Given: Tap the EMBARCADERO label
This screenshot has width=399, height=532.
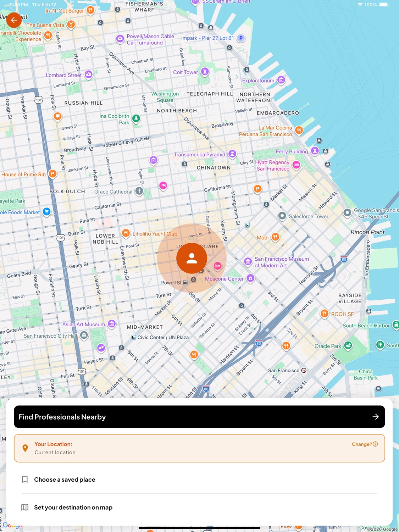Looking at the screenshot, I should click(x=278, y=113).
